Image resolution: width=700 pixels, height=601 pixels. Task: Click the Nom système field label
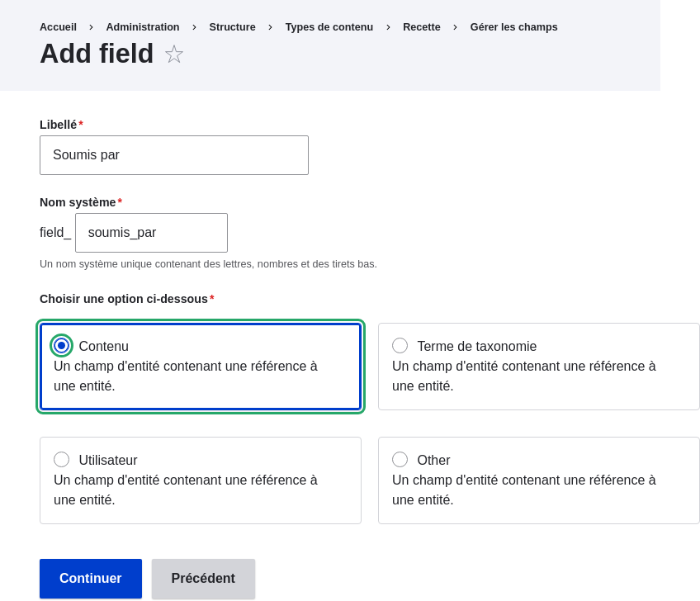tap(78, 202)
